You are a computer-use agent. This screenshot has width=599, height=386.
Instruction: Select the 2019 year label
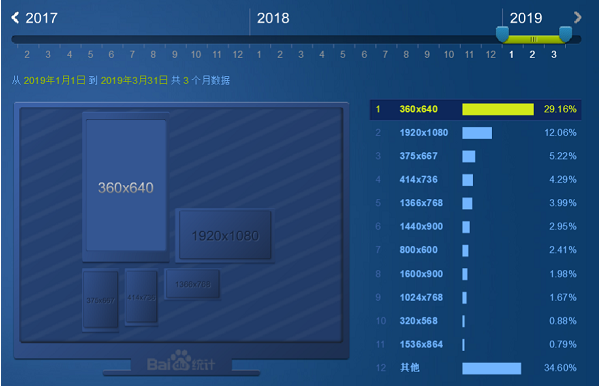point(526,18)
